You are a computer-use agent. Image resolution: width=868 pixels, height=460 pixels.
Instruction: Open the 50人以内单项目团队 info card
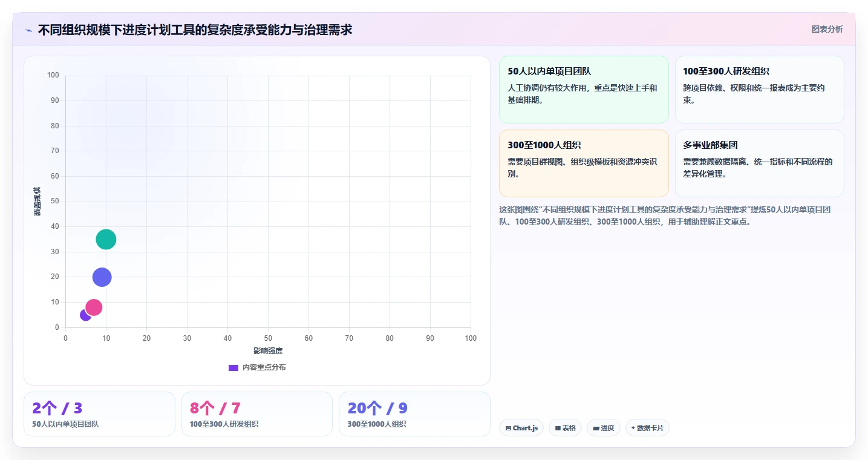pos(584,90)
